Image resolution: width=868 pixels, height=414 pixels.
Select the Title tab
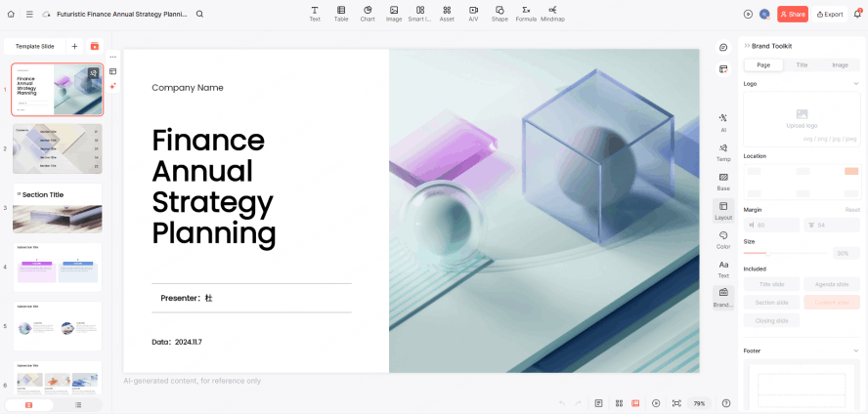point(802,65)
